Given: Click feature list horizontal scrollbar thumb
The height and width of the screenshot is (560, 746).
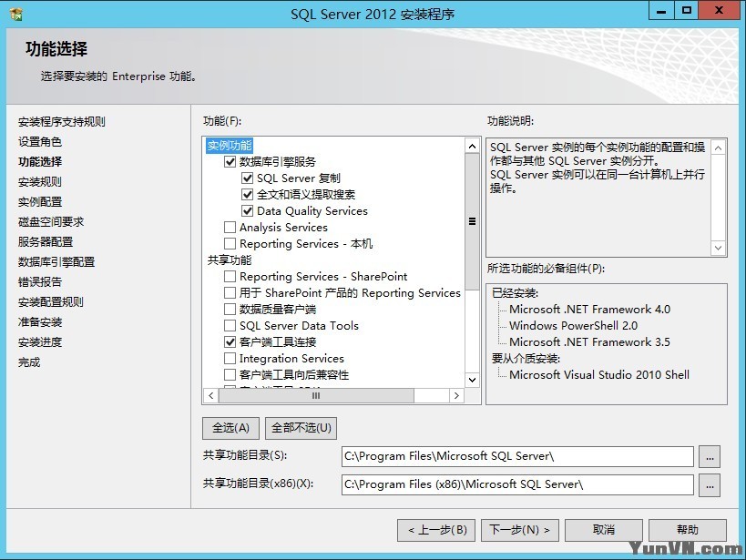Looking at the screenshot, I should (316, 395).
